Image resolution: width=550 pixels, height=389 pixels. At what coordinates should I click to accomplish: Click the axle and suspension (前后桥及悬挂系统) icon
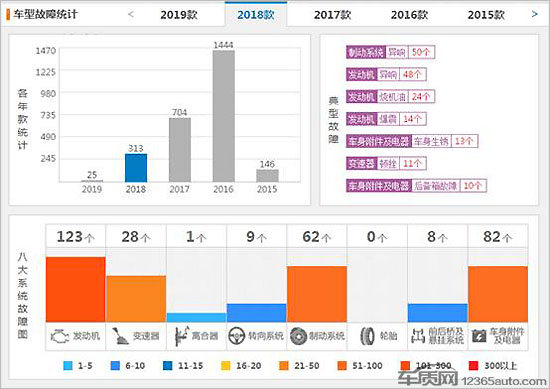(x=418, y=336)
